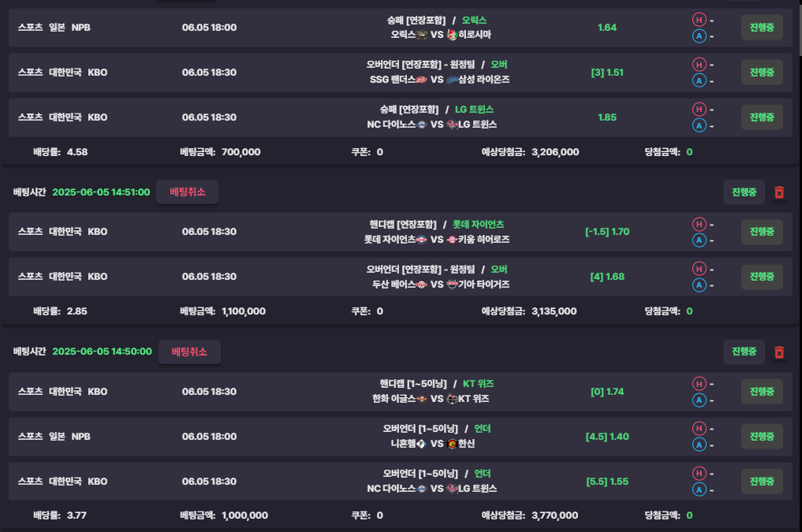Screen dimensions: 802x532
Task: Click the H icon in 니혼햄 row
Action: (x=699, y=428)
